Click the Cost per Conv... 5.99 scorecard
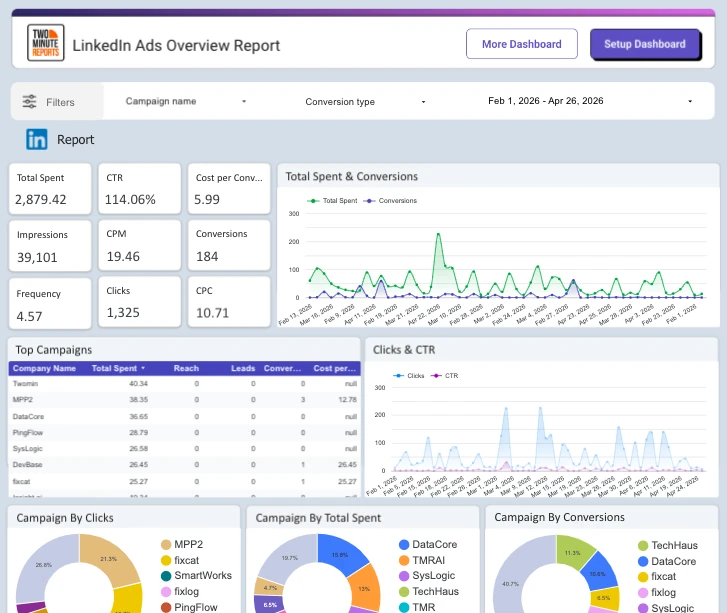727x613 pixels. [229, 189]
